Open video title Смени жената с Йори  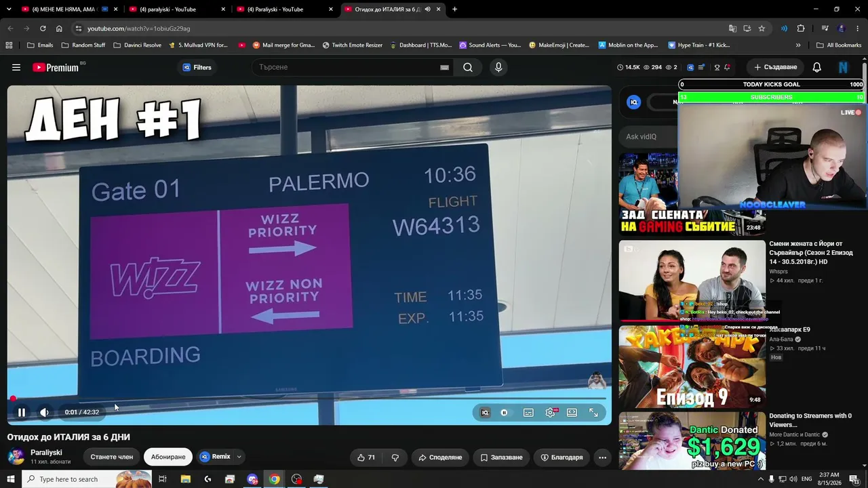pyautogui.click(x=811, y=252)
